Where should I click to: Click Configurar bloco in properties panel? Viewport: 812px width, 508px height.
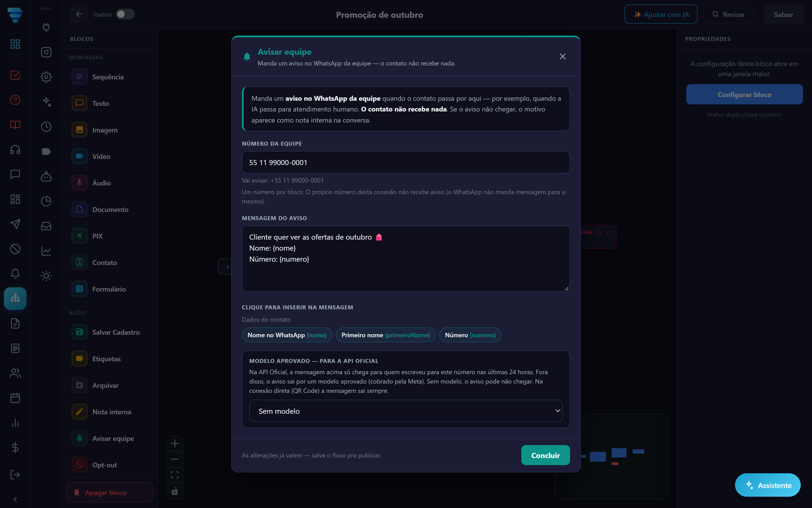(744, 95)
